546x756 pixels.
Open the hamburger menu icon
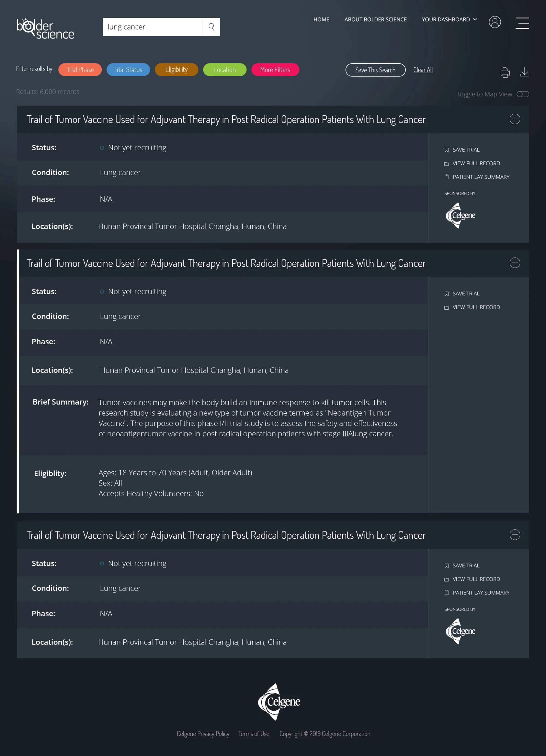[x=522, y=23]
